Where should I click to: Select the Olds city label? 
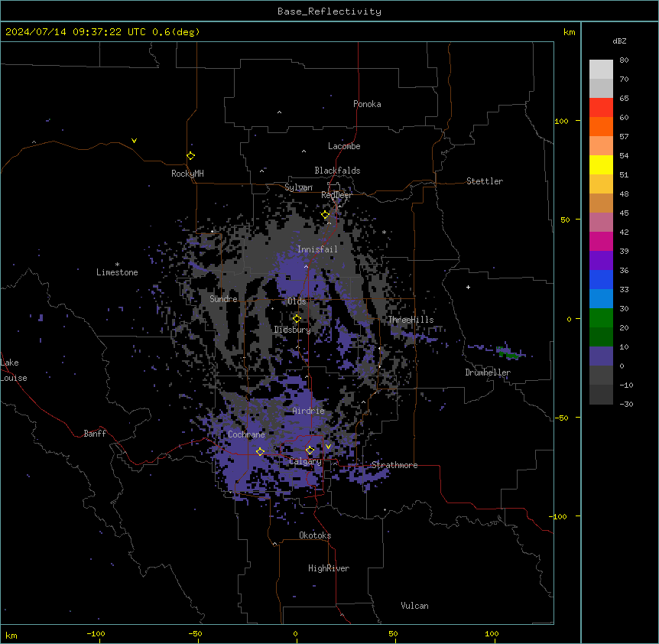pyautogui.click(x=297, y=301)
